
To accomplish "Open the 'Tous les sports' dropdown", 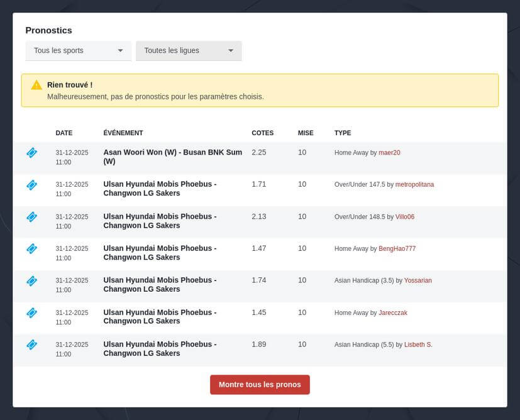I will (x=78, y=51).
